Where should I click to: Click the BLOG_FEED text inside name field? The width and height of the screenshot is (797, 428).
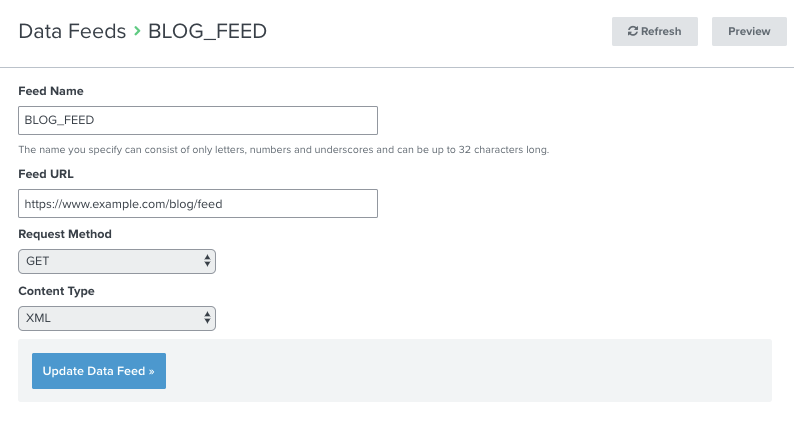(59, 120)
